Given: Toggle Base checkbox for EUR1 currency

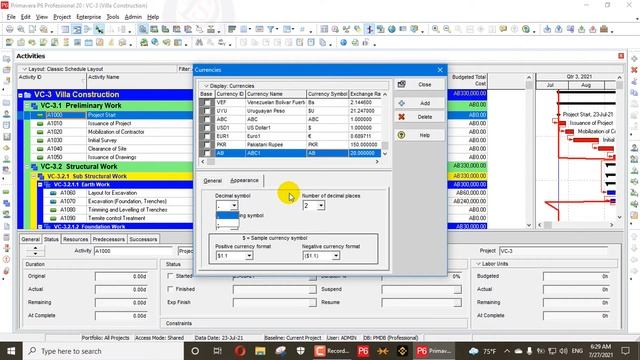Looking at the screenshot, I should click(x=207, y=136).
